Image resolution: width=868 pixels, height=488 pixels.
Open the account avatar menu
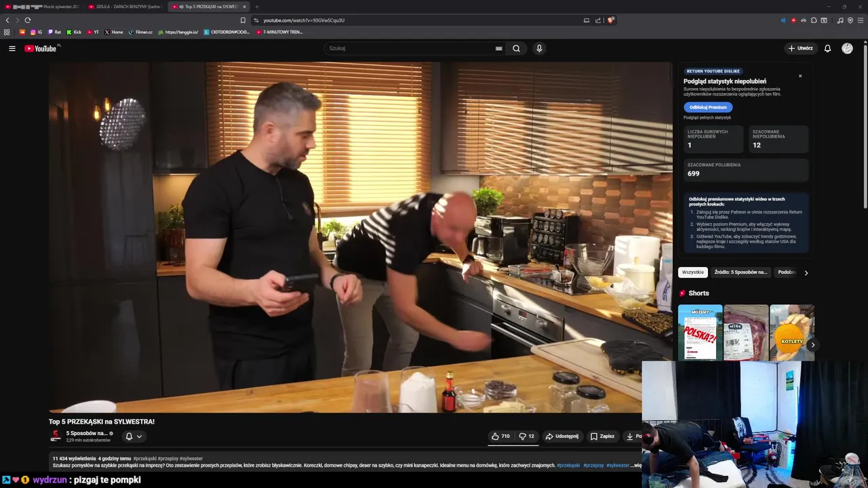(x=847, y=48)
